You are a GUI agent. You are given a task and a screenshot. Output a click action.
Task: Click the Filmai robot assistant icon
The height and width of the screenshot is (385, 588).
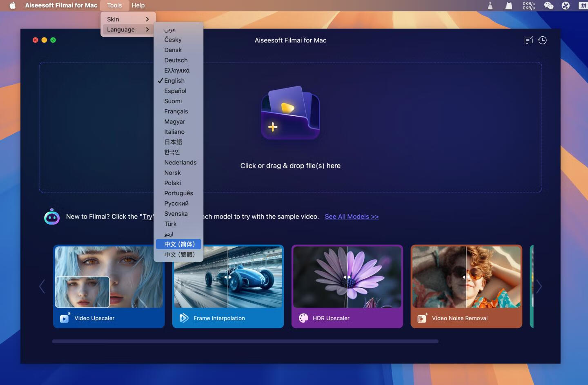(x=52, y=217)
